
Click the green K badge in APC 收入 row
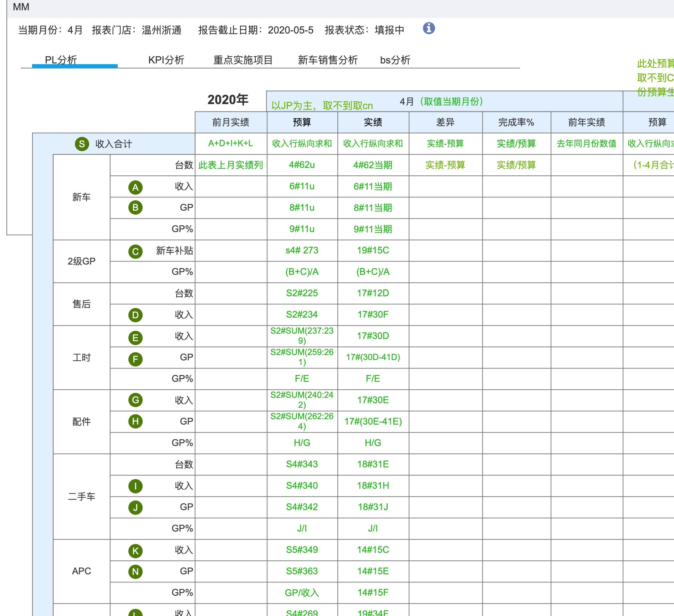tap(136, 551)
